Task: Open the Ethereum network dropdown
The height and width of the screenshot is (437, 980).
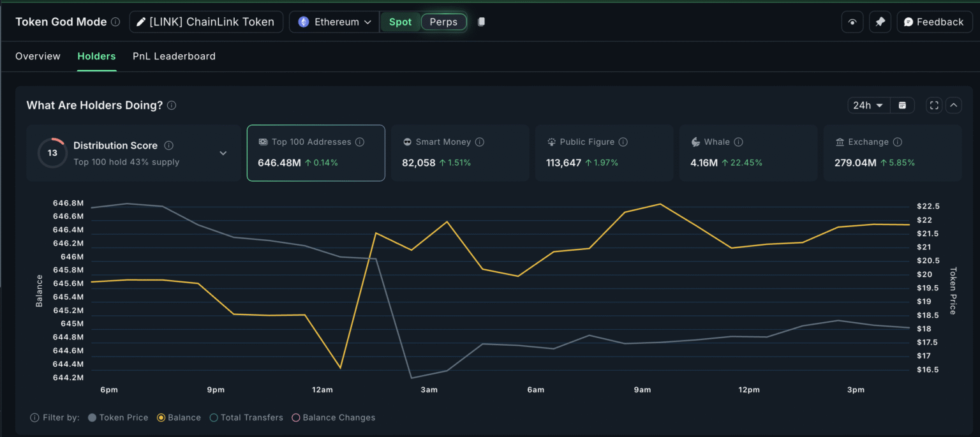Action: 334,21
